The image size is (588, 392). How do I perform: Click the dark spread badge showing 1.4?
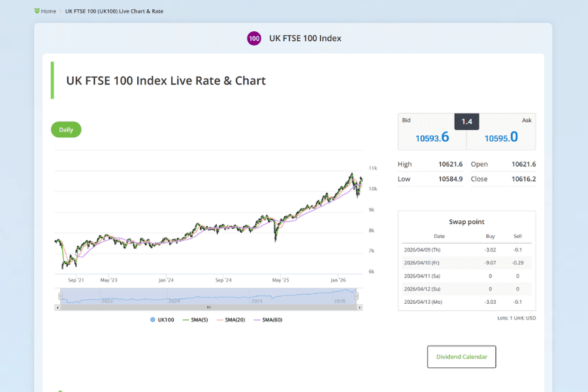pyautogui.click(x=466, y=122)
